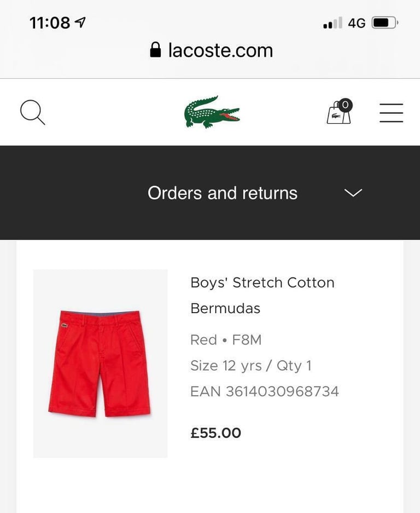Select the Red • F8M colour text
This screenshot has width=420, height=513.
[226, 340]
